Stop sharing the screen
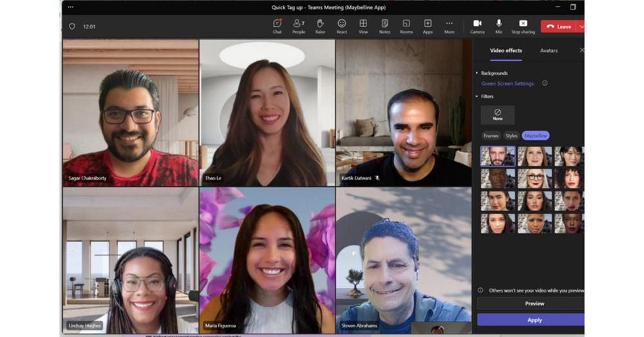Viewport: 644px width, 337px height. 523,26
